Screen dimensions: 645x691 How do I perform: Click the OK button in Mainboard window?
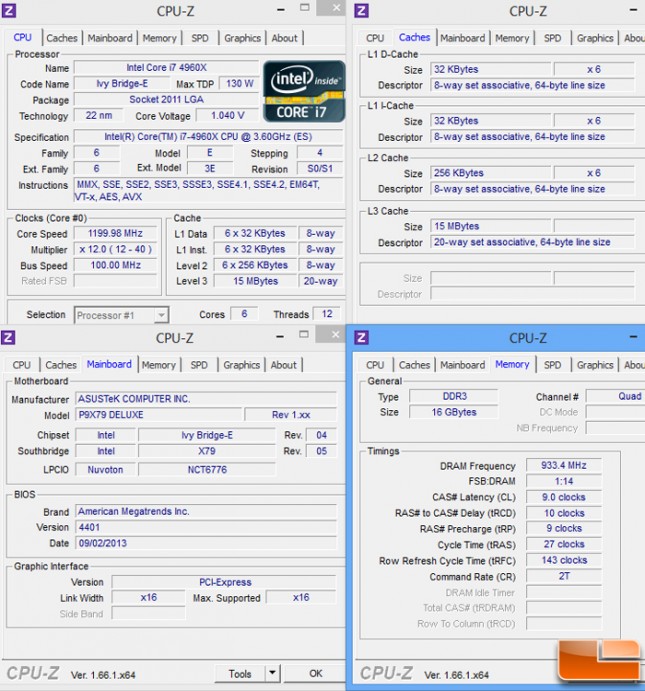point(315,673)
